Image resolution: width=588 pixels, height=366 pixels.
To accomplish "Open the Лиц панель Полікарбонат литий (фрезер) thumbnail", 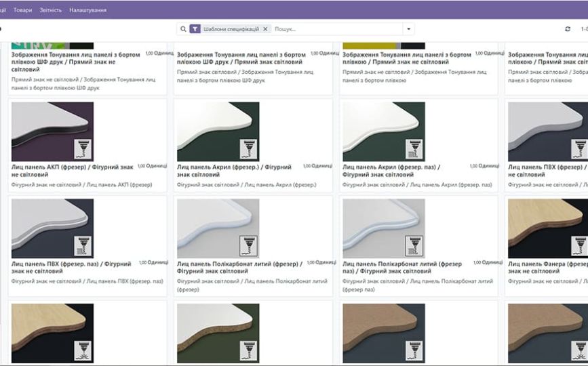I will 218,228.
